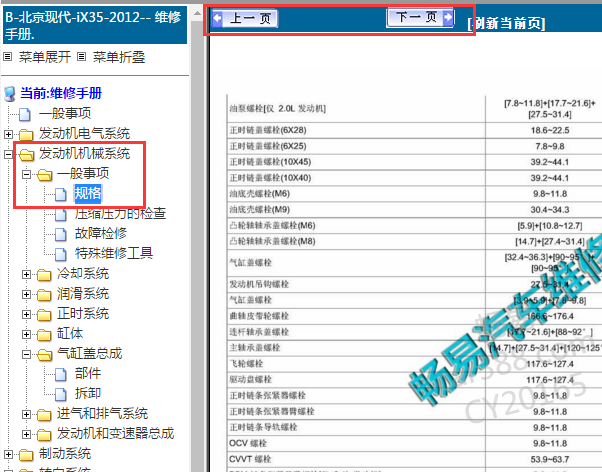
Task: Click document icon next to 部件
Action: pyautogui.click(x=60, y=374)
